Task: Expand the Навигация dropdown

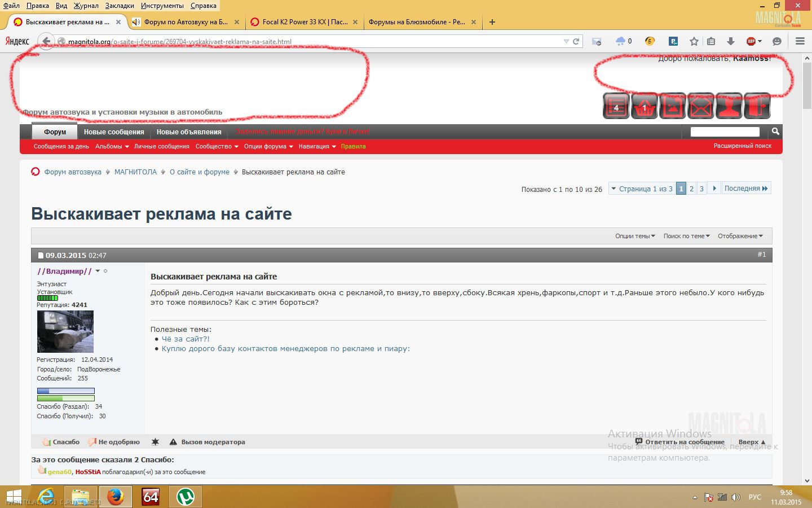Action: [317, 146]
